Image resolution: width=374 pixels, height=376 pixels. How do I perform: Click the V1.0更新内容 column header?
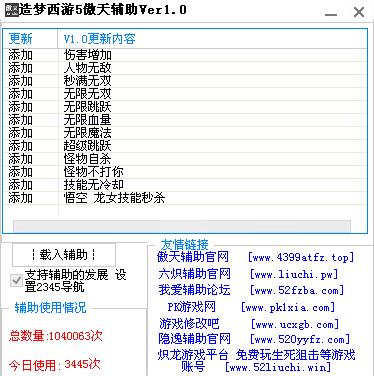pos(212,39)
